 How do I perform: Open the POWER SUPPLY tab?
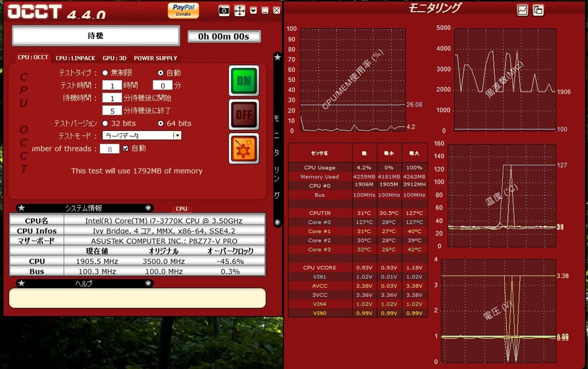coord(155,58)
